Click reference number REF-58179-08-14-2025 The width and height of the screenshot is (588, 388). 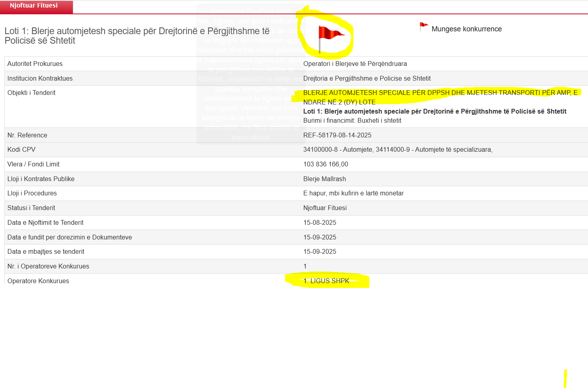[x=337, y=135]
